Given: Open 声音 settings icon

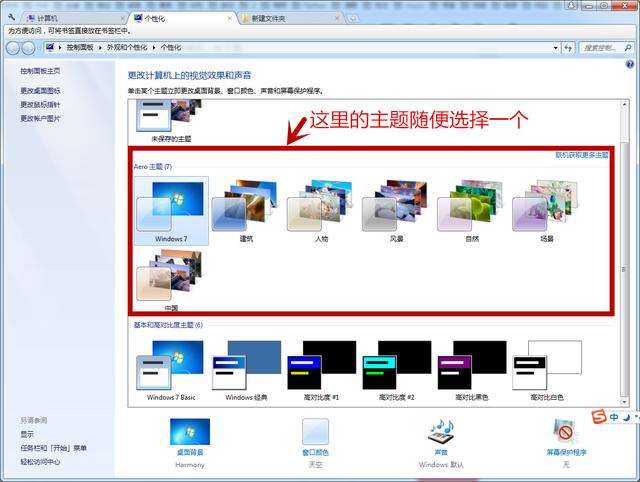Looking at the screenshot, I should (x=441, y=431).
